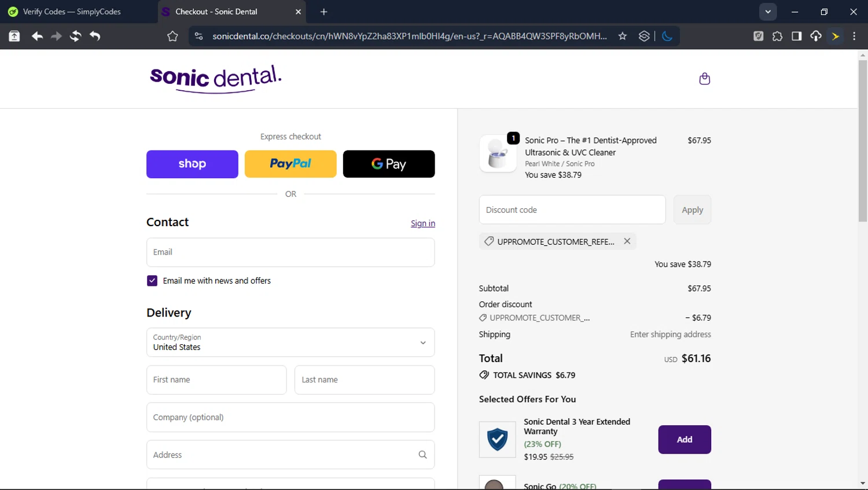Toggle the browser side panel icon

796,36
